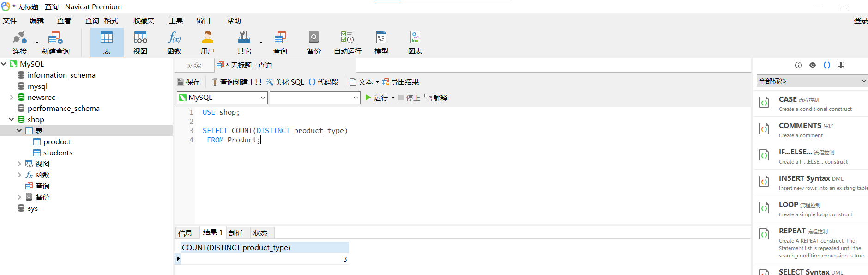Select the sys database
This screenshot has height=275, width=868.
click(x=33, y=208)
